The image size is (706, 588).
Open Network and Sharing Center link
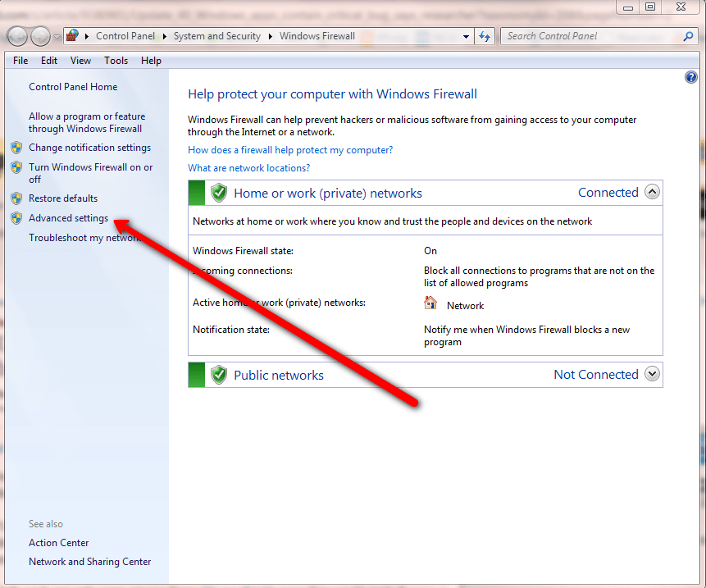tap(89, 562)
